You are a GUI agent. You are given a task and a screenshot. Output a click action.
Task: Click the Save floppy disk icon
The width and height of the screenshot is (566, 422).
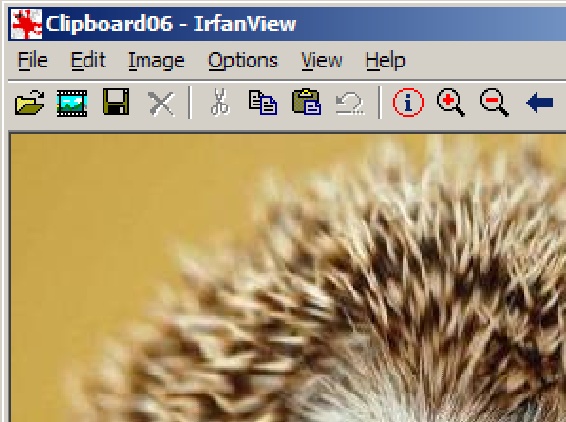click(x=116, y=102)
